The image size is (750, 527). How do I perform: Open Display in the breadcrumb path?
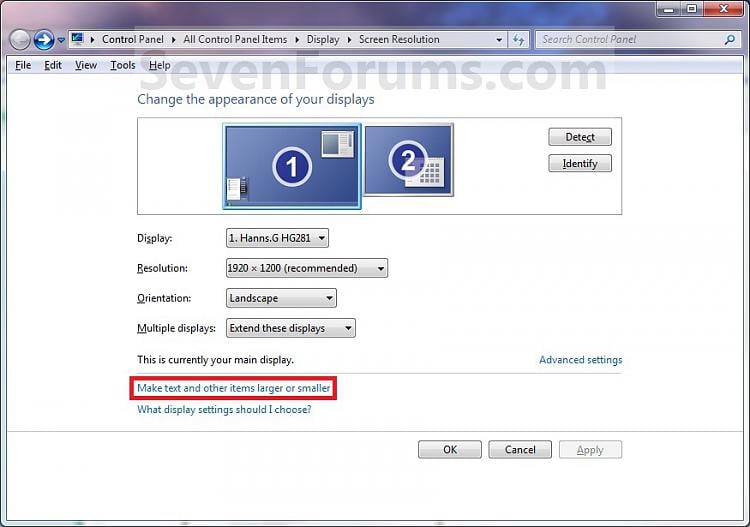pos(323,39)
